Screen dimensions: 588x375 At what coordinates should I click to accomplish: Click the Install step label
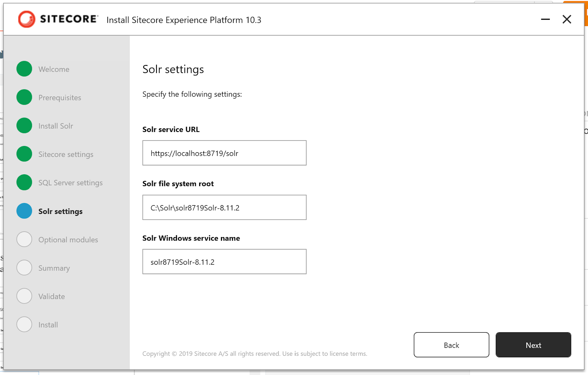(x=48, y=325)
